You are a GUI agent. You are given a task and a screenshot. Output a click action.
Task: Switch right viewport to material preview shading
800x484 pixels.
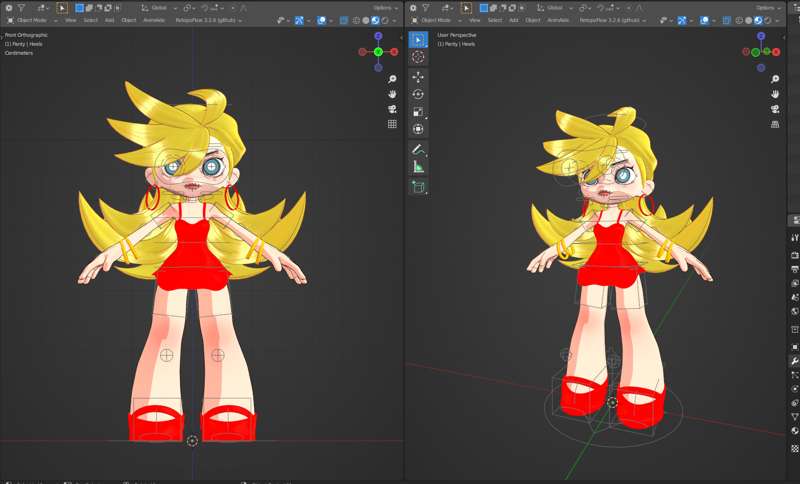758,20
